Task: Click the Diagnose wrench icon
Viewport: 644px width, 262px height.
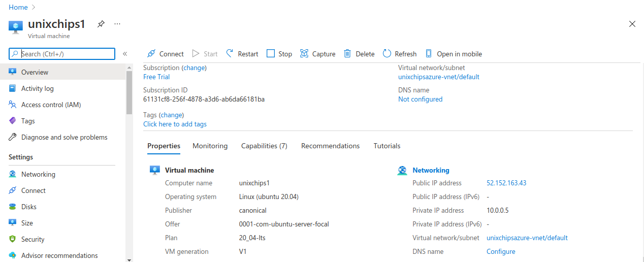Action: 13,137
